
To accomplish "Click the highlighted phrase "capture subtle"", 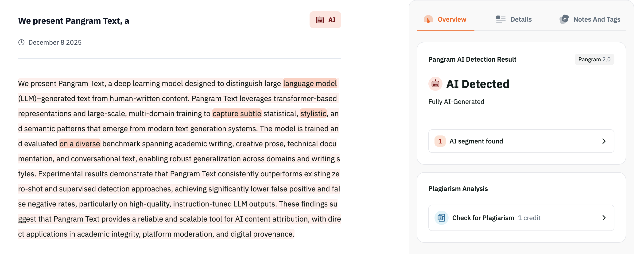I will coord(237,114).
